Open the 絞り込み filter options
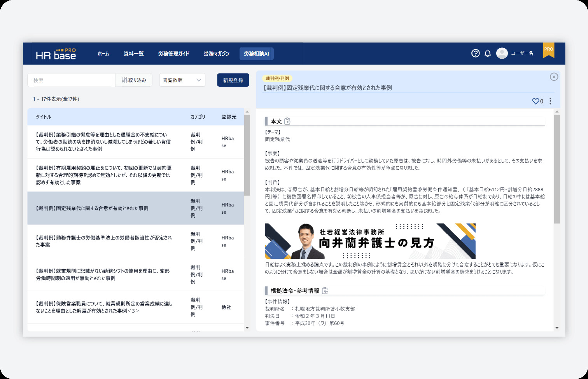 click(x=134, y=80)
